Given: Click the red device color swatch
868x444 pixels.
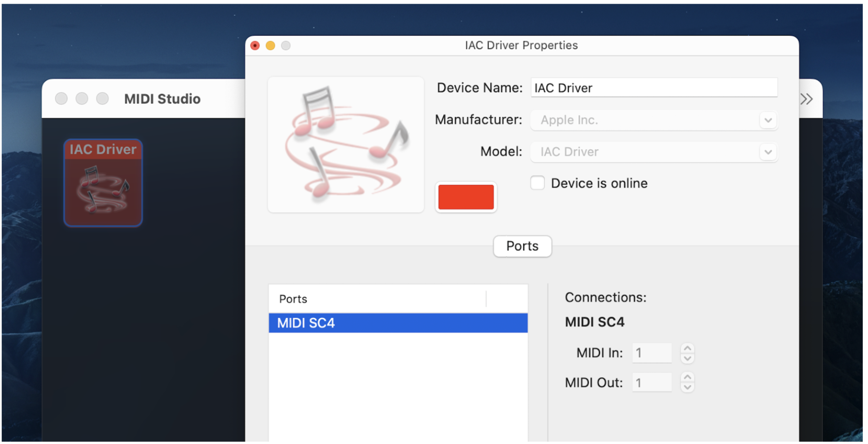Looking at the screenshot, I should (x=466, y=197).
